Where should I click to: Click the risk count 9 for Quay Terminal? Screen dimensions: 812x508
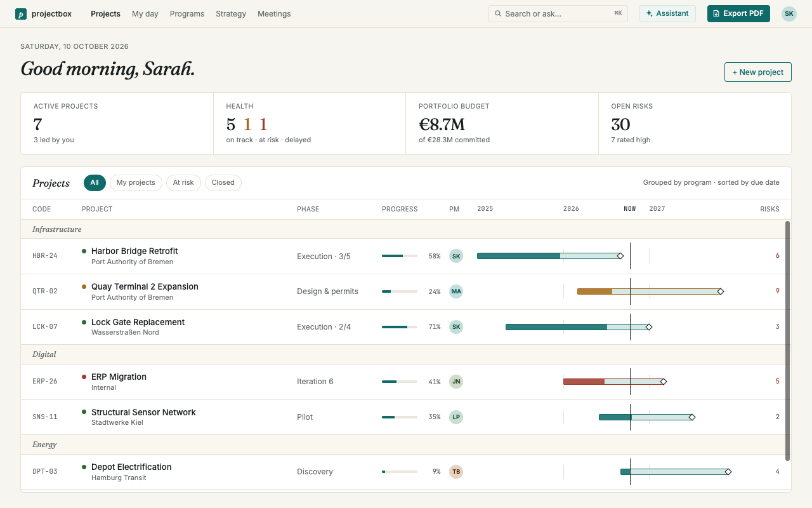point(777,291)
